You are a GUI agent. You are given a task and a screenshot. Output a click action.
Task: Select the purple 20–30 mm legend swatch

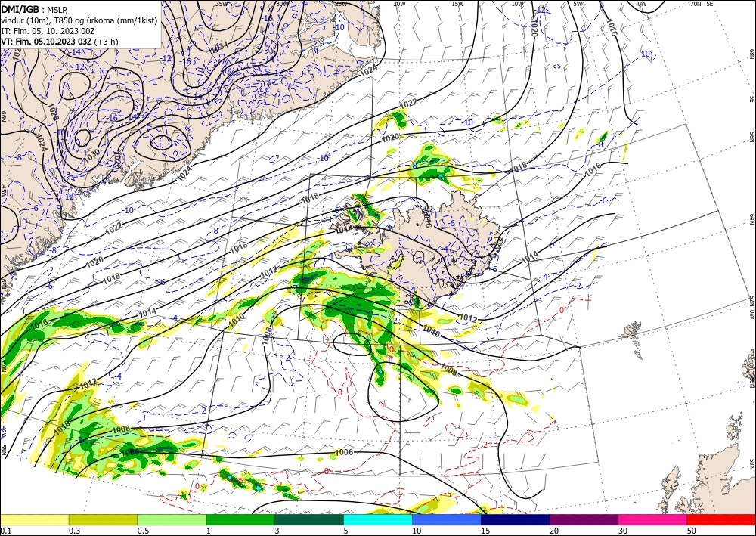tap(584, 519)
